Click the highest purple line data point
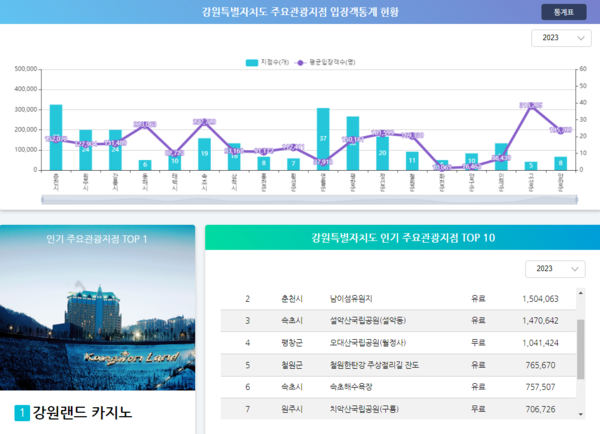The height and width of the screenshot is (434, 600). tap(531, 106)
